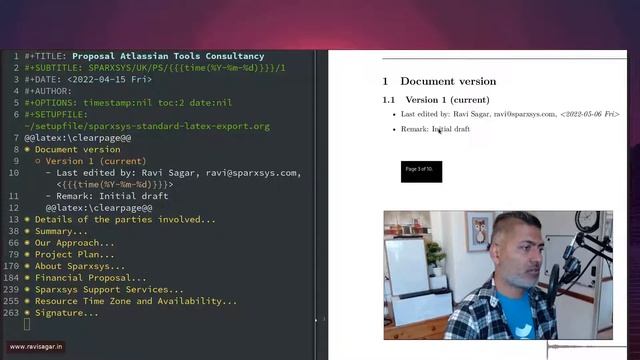
Task: Click line number 170 in the gutter
Action: [11, 266]
